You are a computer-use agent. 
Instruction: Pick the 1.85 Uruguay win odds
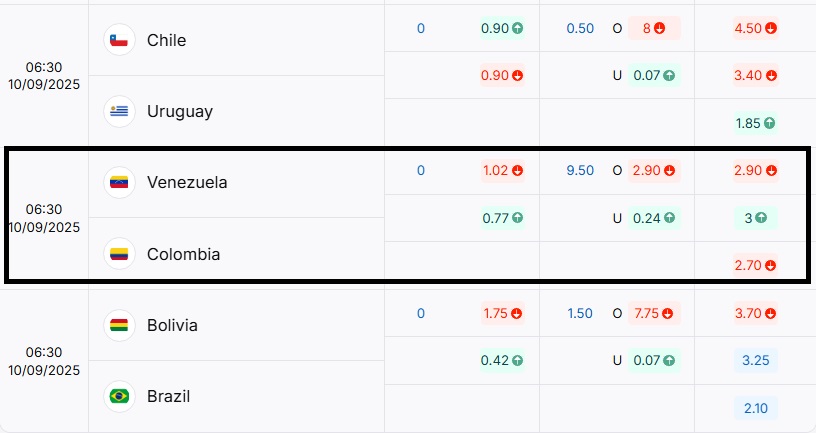pos(755,124)
